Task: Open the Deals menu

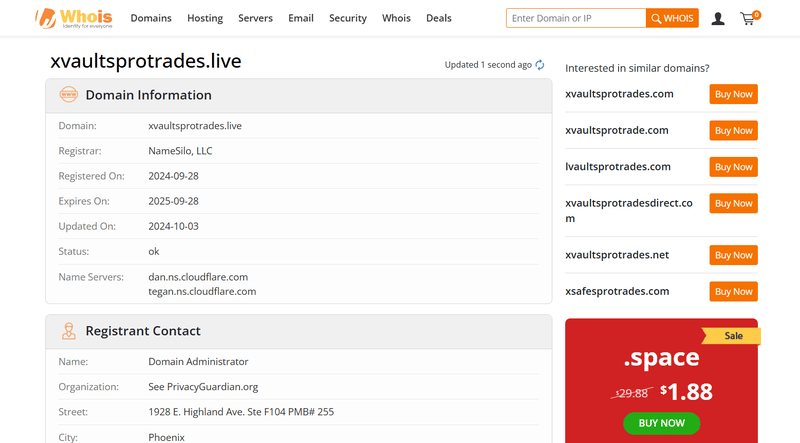Action: click(439, 18)
